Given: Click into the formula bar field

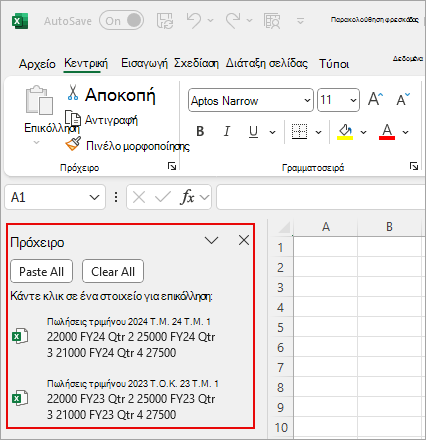Looking at the screenshot, I should click(x=321, y=197).
